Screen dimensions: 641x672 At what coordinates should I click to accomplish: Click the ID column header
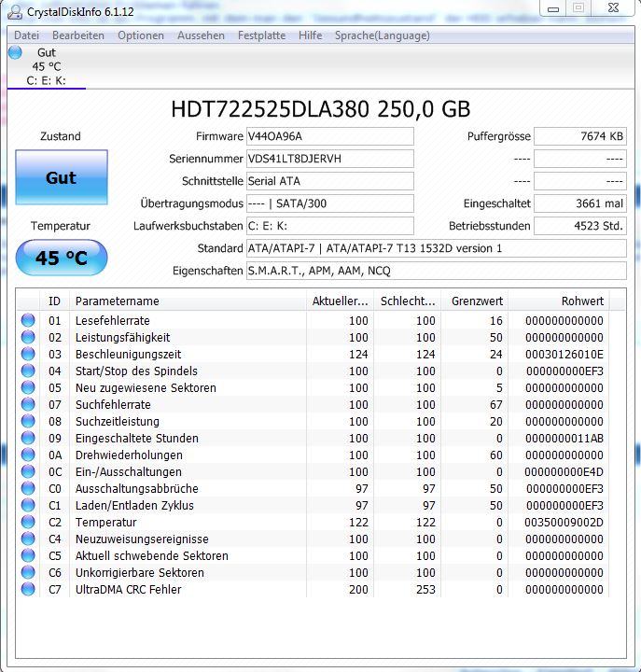(x=54, y=301)
